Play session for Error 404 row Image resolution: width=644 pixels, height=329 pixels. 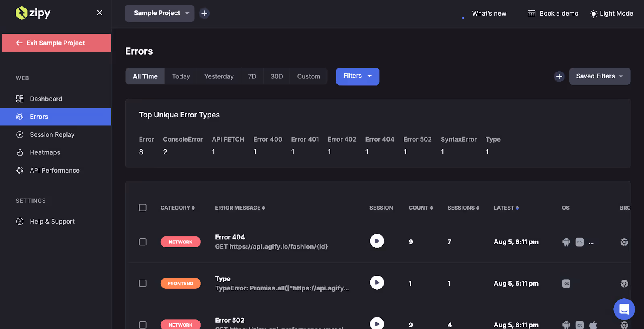(377, 241)
